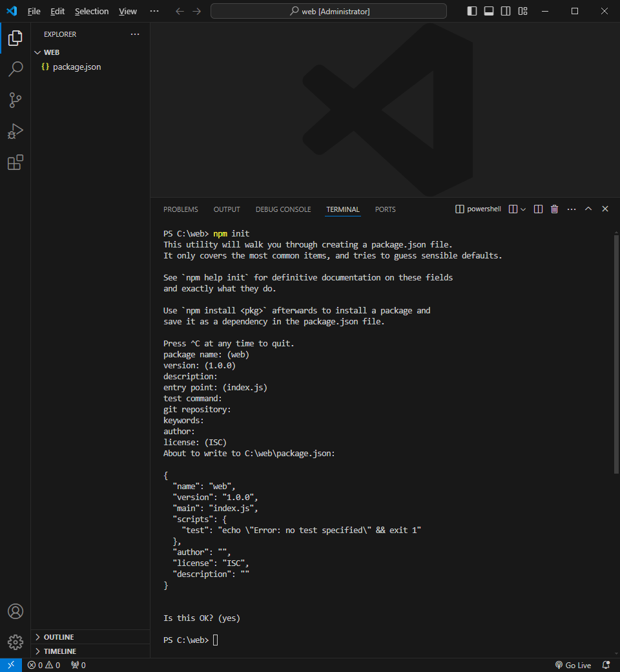Open the Search view in activity bar
620x672 pixels.
(x=15, y=69)
